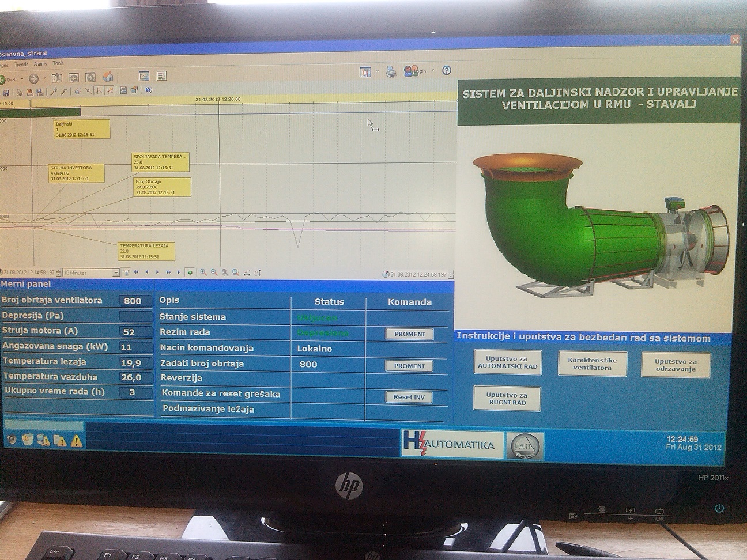Click the yellow warning triangle alarm icon
This screenshot has height=560, width=747.
(x=76, y=441)
